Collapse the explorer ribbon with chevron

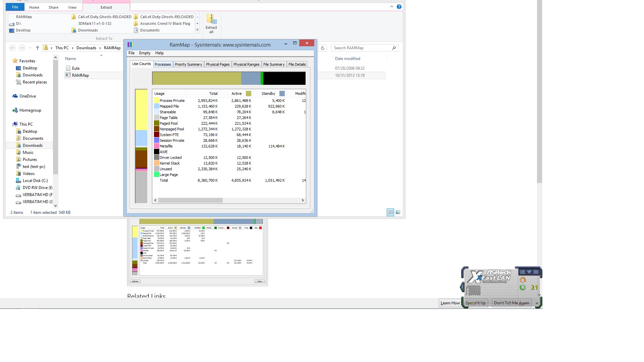[391, 7]
